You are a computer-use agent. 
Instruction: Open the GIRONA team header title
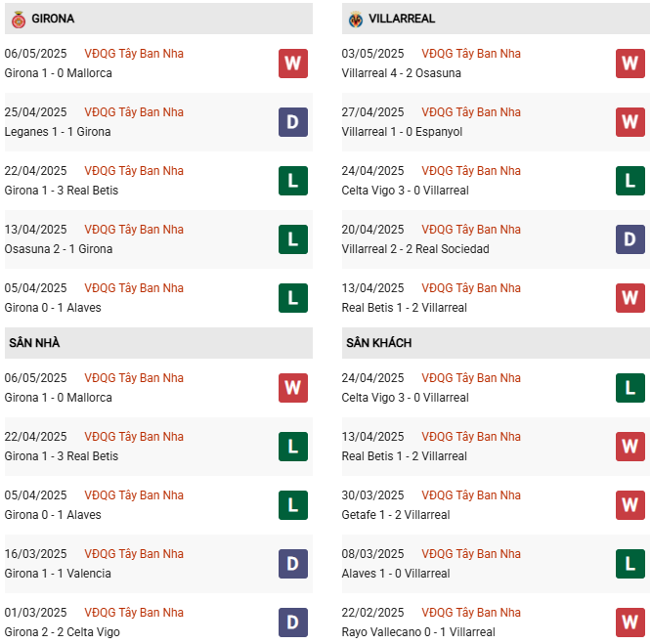[53, 19]
